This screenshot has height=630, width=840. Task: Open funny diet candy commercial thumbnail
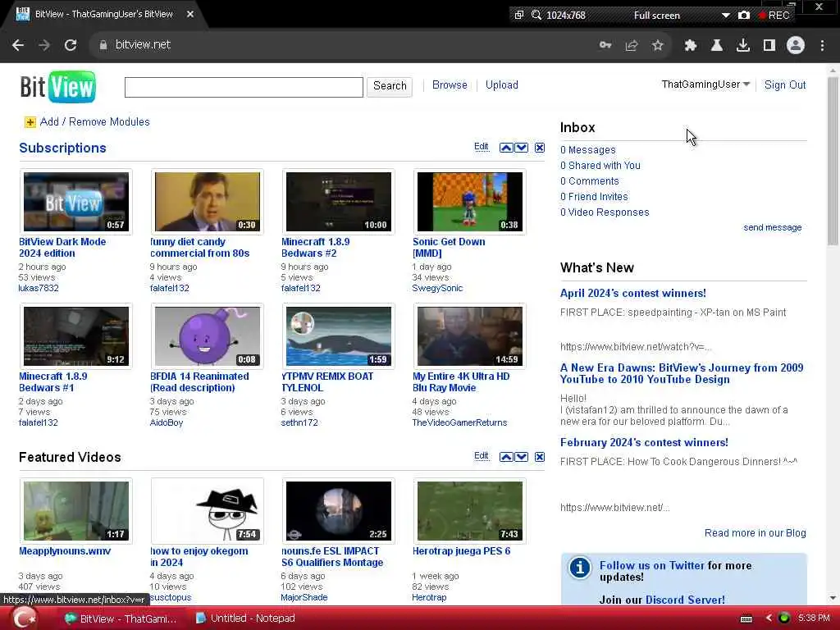[208, 202]
